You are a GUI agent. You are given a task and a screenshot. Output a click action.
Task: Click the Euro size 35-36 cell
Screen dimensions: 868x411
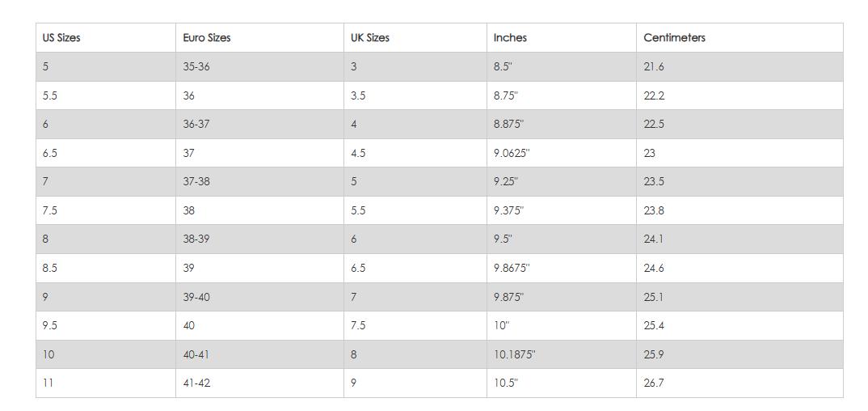[x=196, y=67]
